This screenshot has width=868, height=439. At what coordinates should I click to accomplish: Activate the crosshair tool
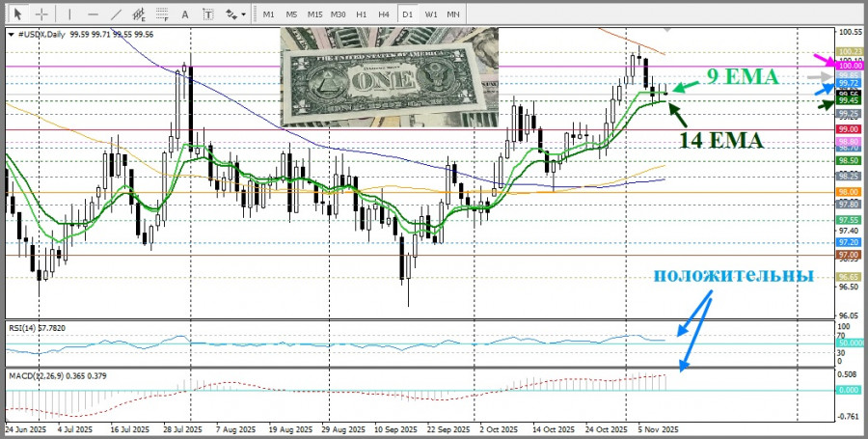pyautogui.click(x=41, y=14)
